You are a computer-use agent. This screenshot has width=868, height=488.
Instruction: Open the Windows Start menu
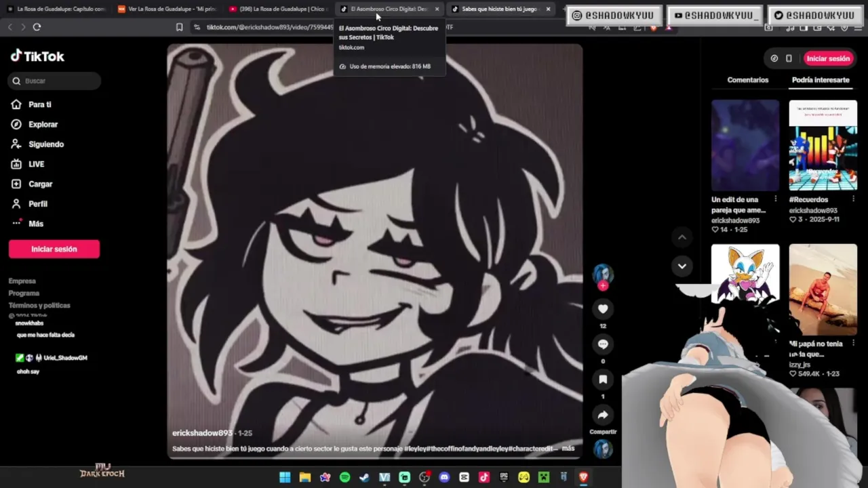coord(285,477)
